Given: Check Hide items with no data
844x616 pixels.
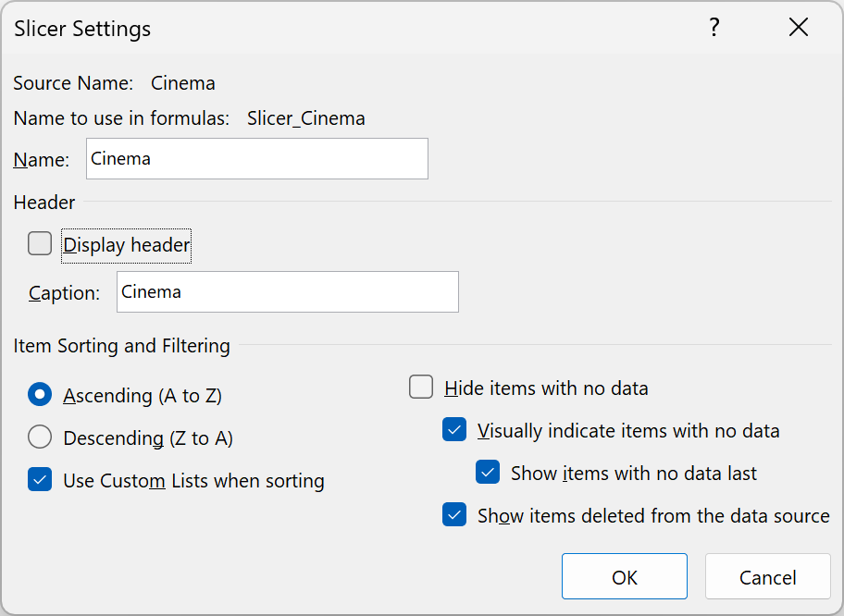Looking at the screenshot, I should click(x=421, y=387).
